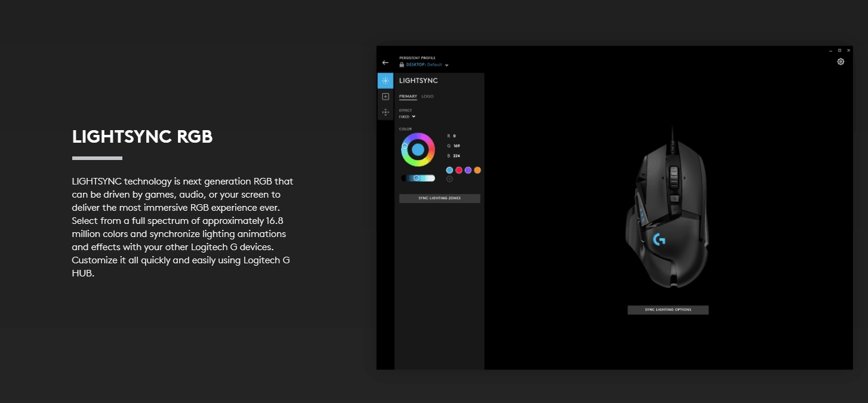The height and width of the screenshot is (403, 868).
Task: Select the purple color swatch
Action: click(468, 170)
